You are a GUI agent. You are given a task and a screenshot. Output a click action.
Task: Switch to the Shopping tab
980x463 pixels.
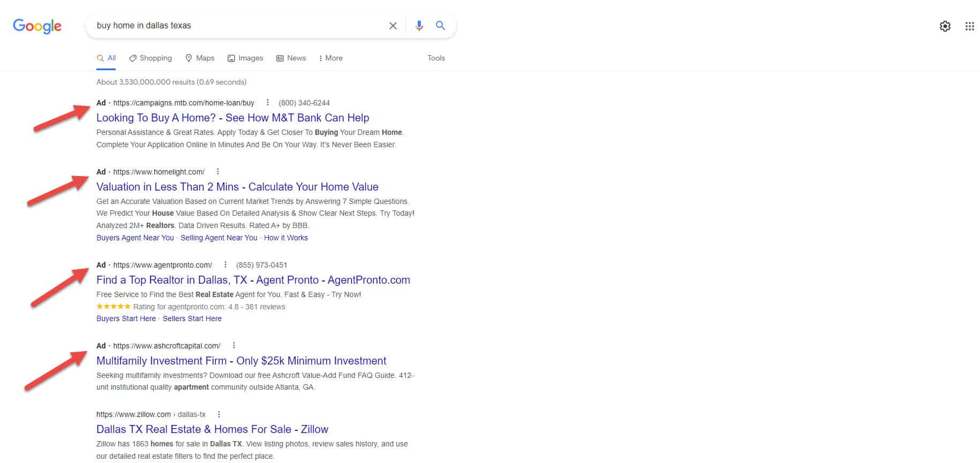[x=150, y=58]
